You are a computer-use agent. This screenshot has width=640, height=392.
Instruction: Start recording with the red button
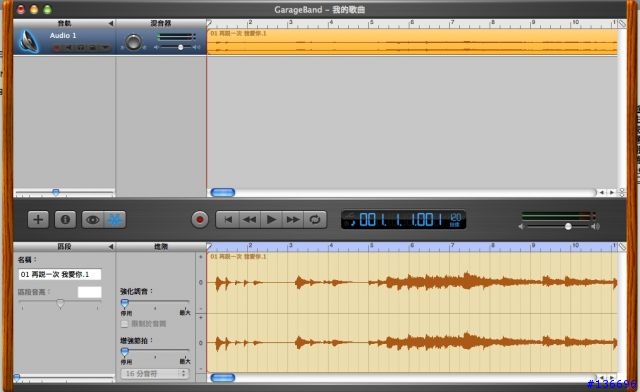(x=200, y=220)
